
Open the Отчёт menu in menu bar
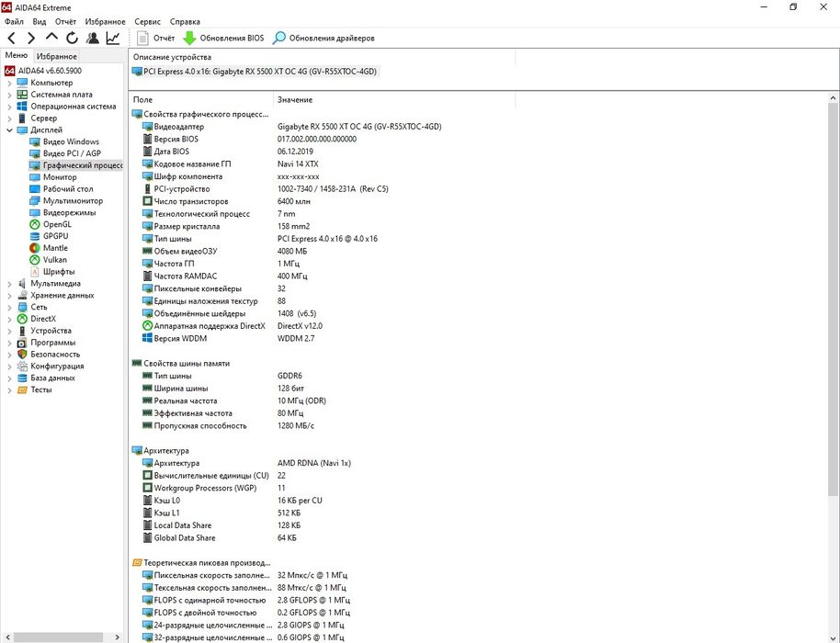[65, 21]
